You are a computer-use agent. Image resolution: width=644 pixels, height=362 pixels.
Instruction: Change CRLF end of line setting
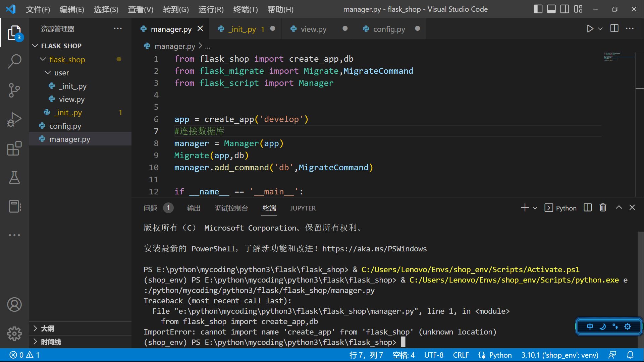(461, 355)
